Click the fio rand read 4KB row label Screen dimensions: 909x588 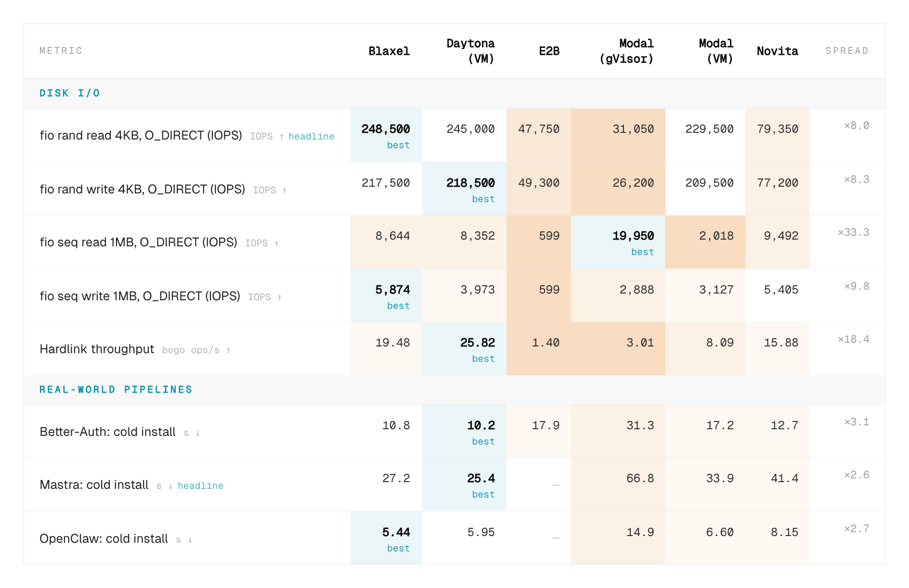141,136
